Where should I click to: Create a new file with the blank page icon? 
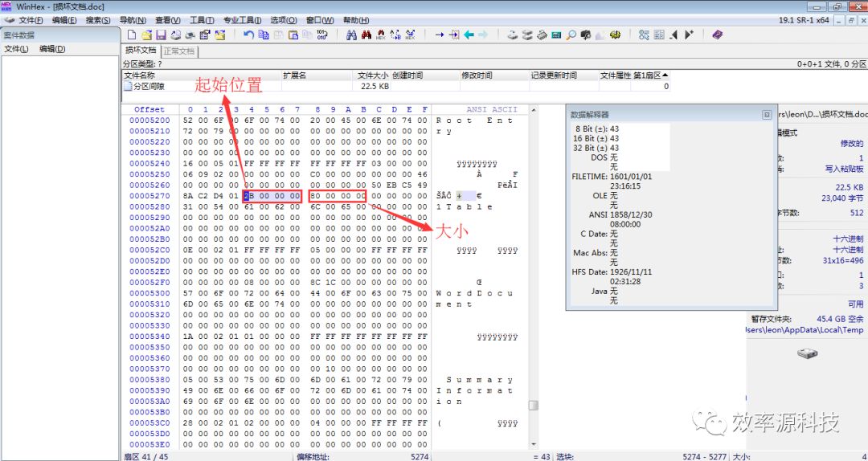coord(133,35)
